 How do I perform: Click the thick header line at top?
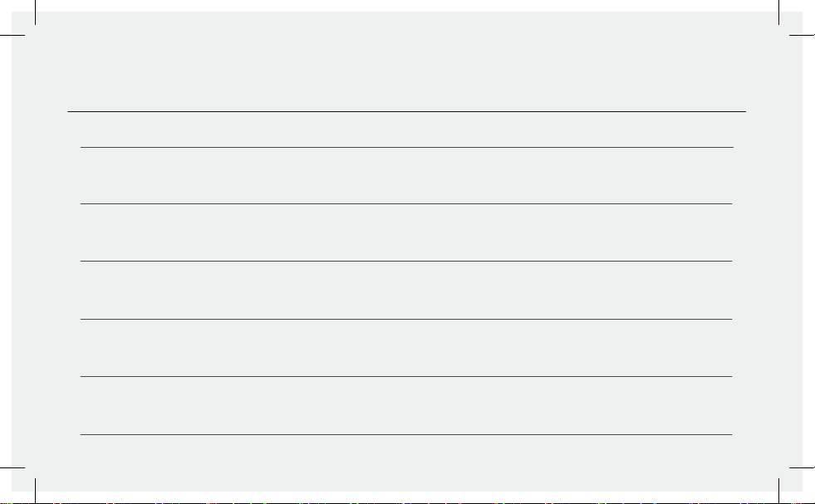pos(406,111)
